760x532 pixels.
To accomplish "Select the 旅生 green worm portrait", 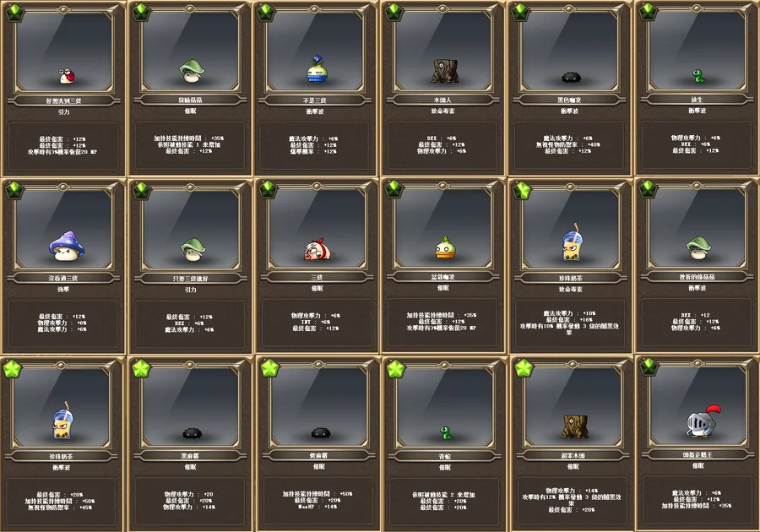I will [697, 50].
